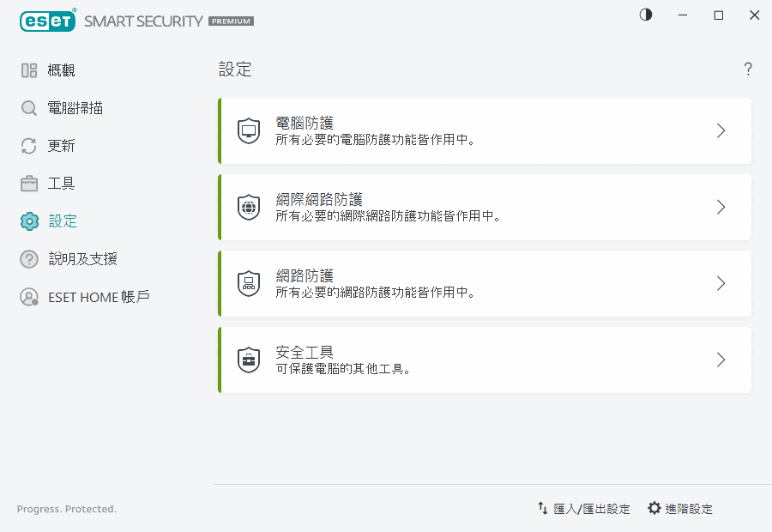This screenshot has width=772, height=532.
Task: Open 安全工具 details using its chevron
Action: point(721,360)
